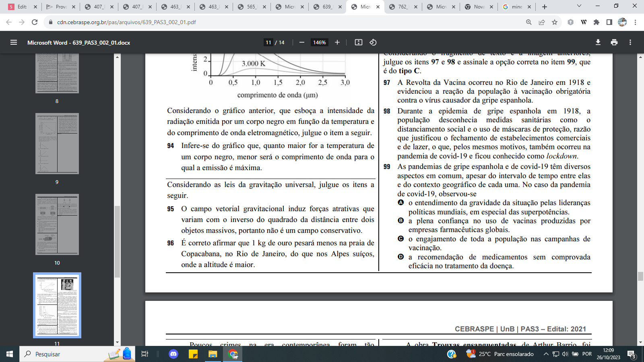The width and height of the screenshot is (644, 362).
Task: Switch to the Prova tab
Action: click(61, 7)
